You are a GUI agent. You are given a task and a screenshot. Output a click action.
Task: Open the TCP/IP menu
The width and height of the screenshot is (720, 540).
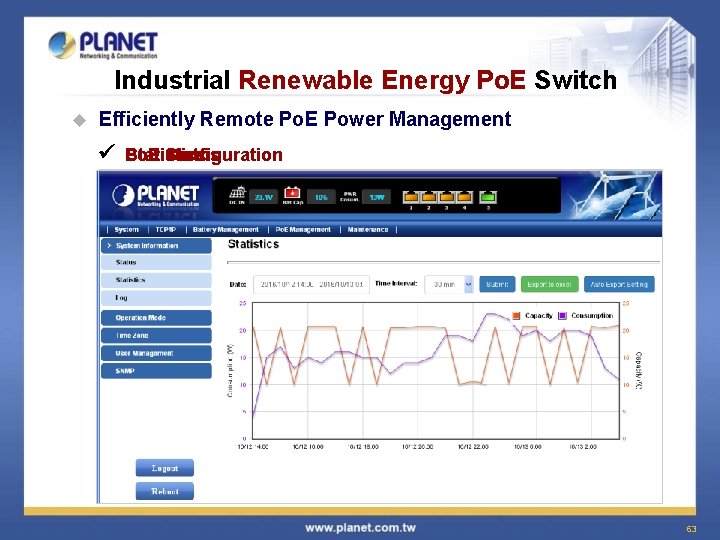[165, 230]
